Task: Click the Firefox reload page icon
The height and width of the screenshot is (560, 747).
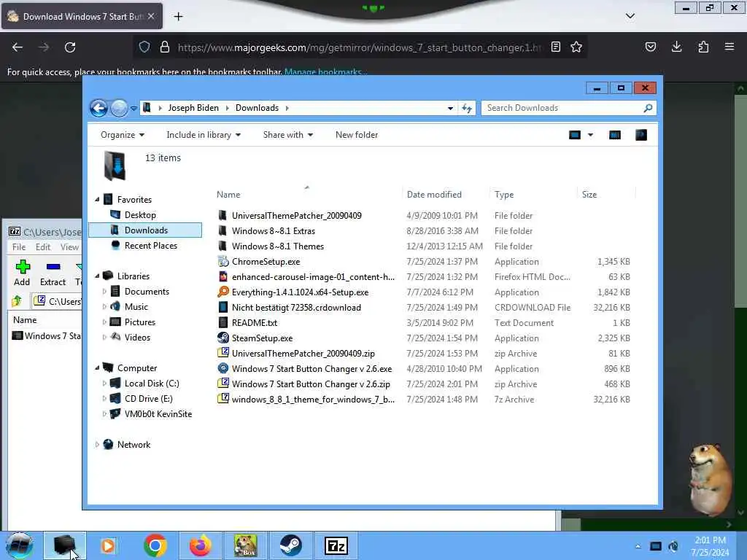Action: [x=70, y=47]
